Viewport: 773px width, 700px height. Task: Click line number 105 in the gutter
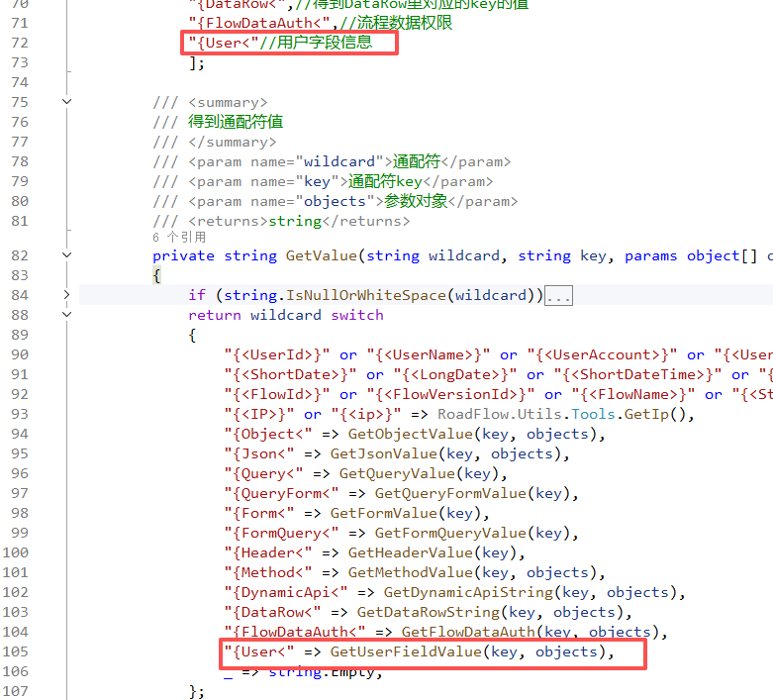tap(28, 651)
